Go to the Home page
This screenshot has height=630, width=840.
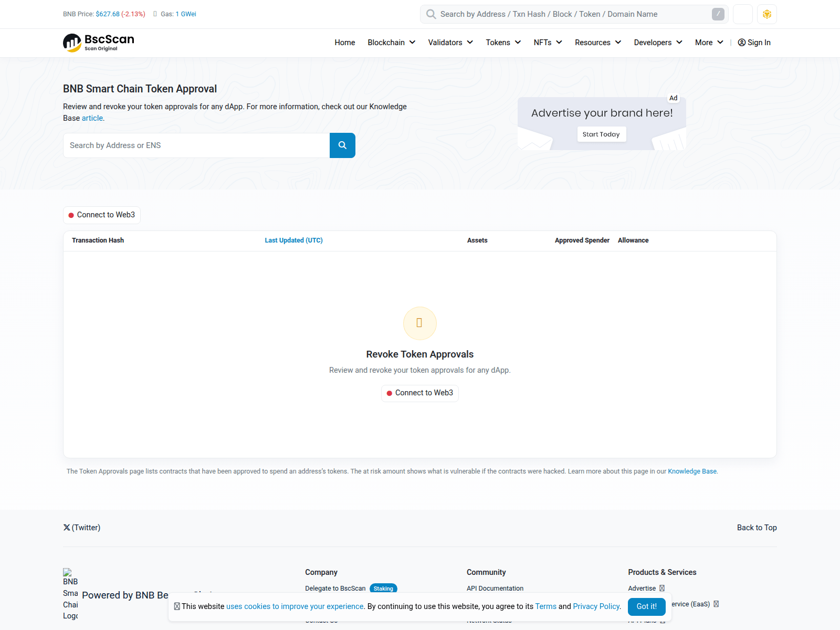[345, 43]
